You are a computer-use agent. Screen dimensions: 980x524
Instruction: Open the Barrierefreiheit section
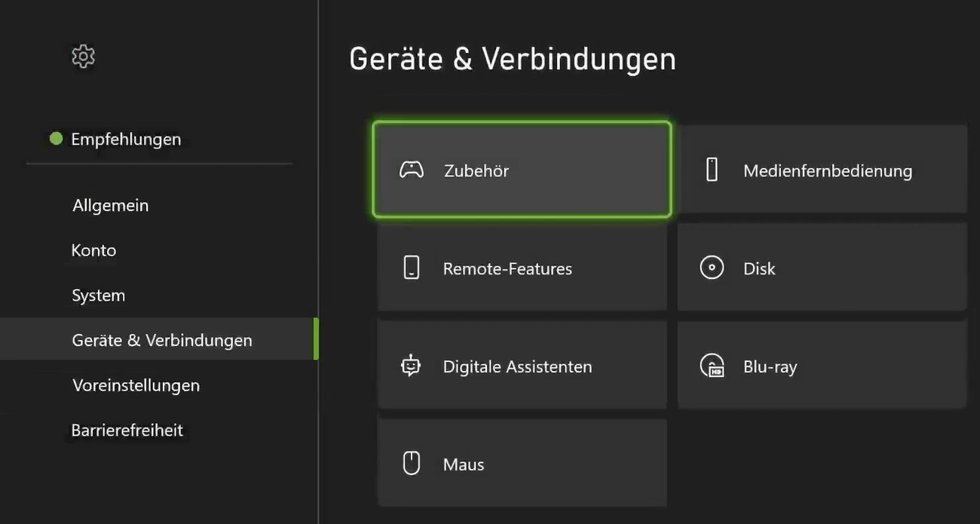(x=127, y=430)
